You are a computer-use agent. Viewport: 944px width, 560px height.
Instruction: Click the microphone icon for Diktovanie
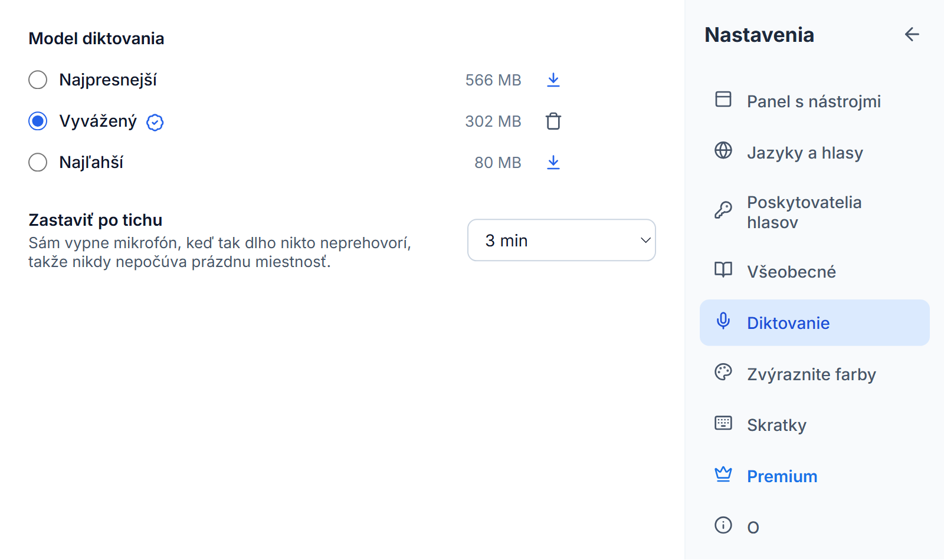(x=723, y=321)
